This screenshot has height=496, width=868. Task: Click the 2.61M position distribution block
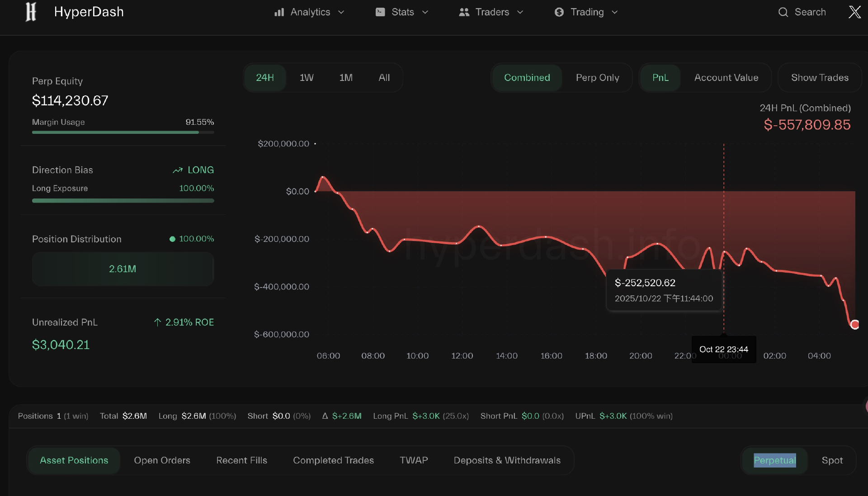coord(123,269)
